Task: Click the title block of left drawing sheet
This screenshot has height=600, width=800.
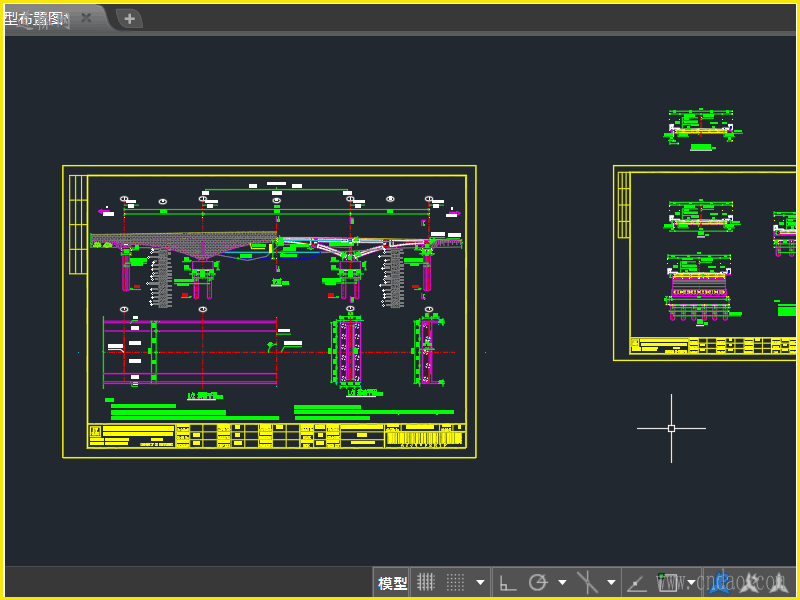Action: point(277,436)
